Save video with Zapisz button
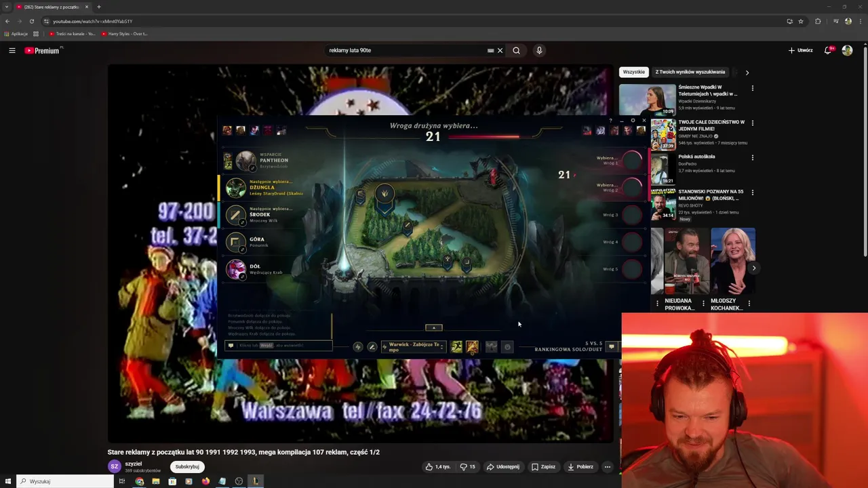The image size is (868, 488). coord(544,466)
